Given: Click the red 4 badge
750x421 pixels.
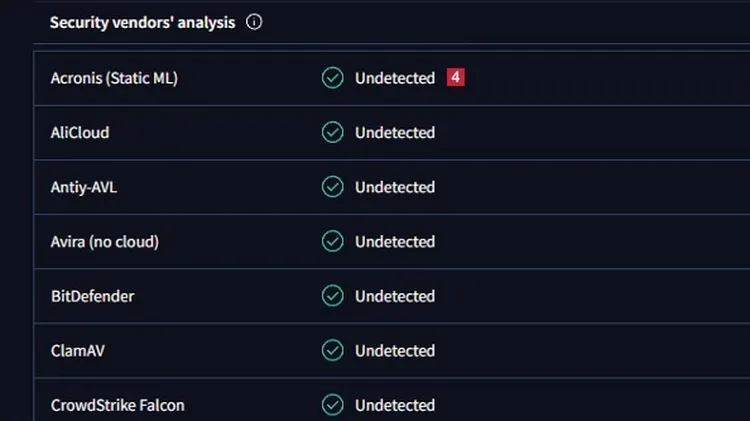Looking at the screenshot, I should point(455,77).
